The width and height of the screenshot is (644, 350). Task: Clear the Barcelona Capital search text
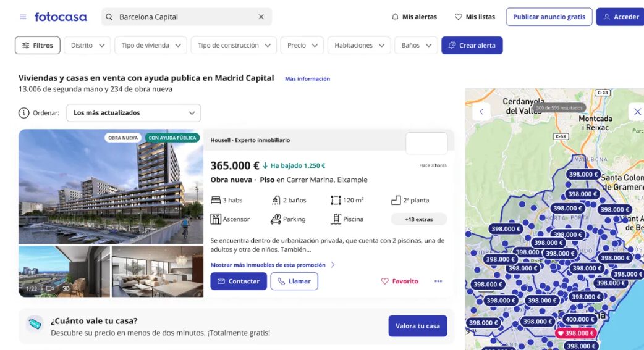[261, 17]
